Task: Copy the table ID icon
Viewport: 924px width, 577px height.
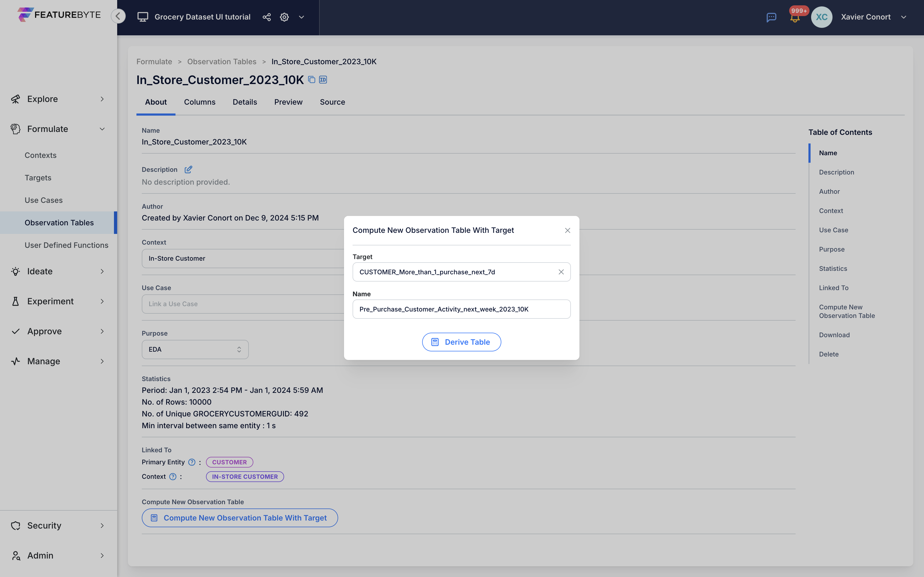Action: click(323, 79)
